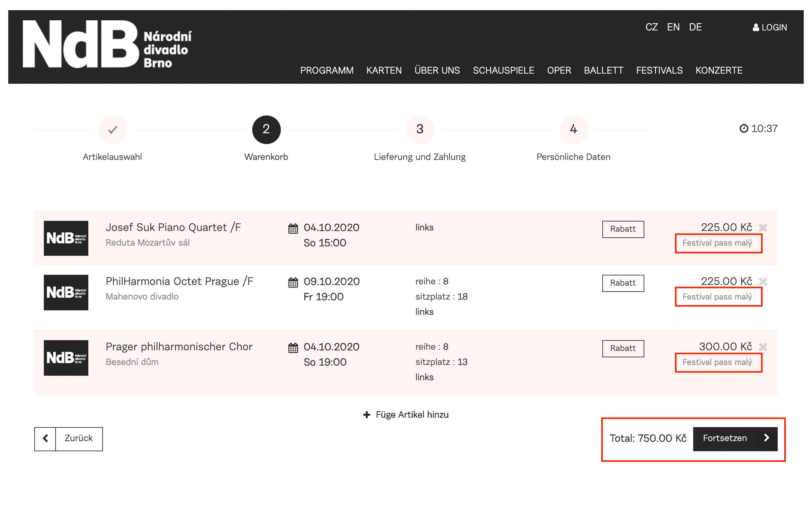This screenshot has width=812, height=528.
Task: Remove Josef Suk Piano Quartet ticket
Action: pos(763,228)
